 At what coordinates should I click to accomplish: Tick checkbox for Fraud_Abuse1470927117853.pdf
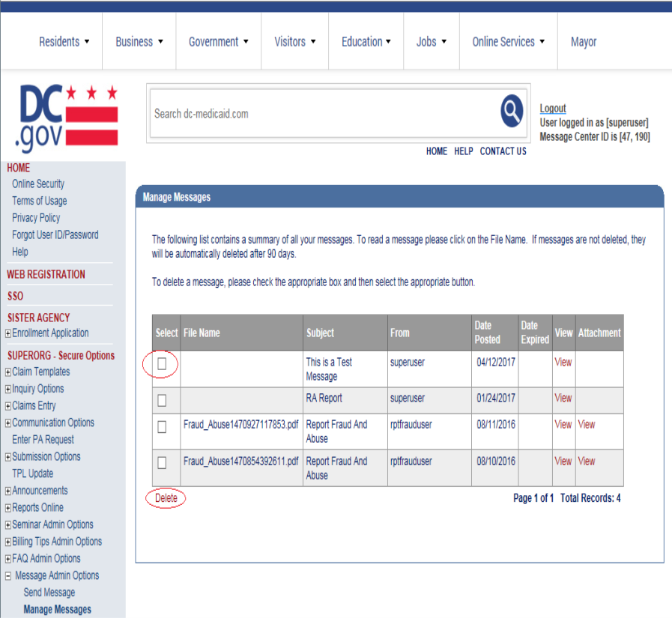point(162,427)
